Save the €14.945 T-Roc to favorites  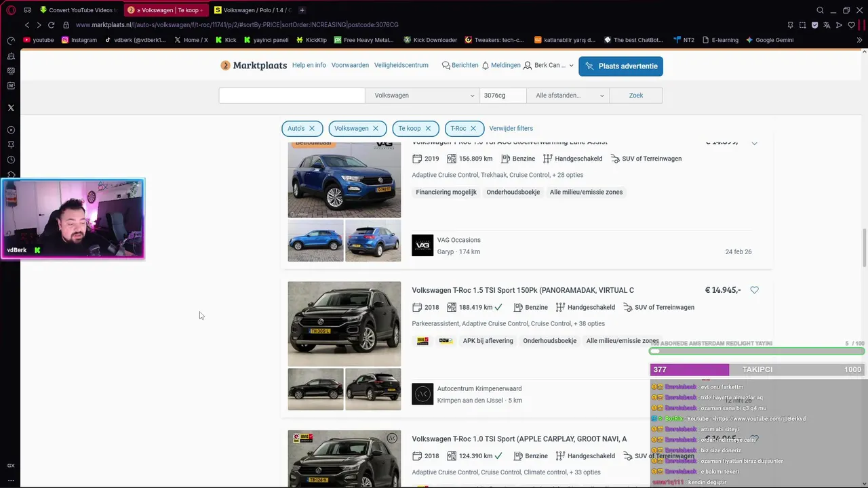click(x=754, y=290)
